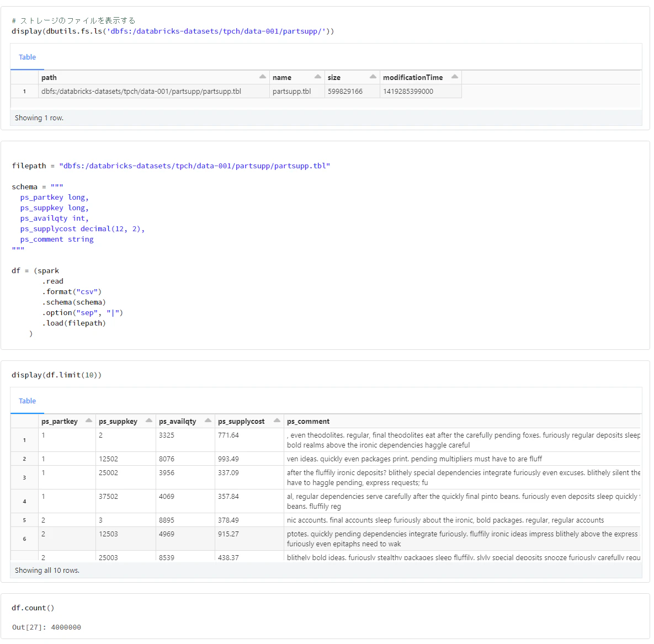
Task: Sort the file listing by size
Action: point(373,77)
